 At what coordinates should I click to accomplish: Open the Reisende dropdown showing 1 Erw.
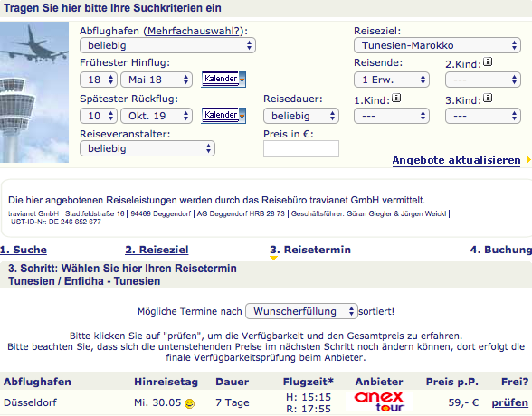(x=392, y=80)
